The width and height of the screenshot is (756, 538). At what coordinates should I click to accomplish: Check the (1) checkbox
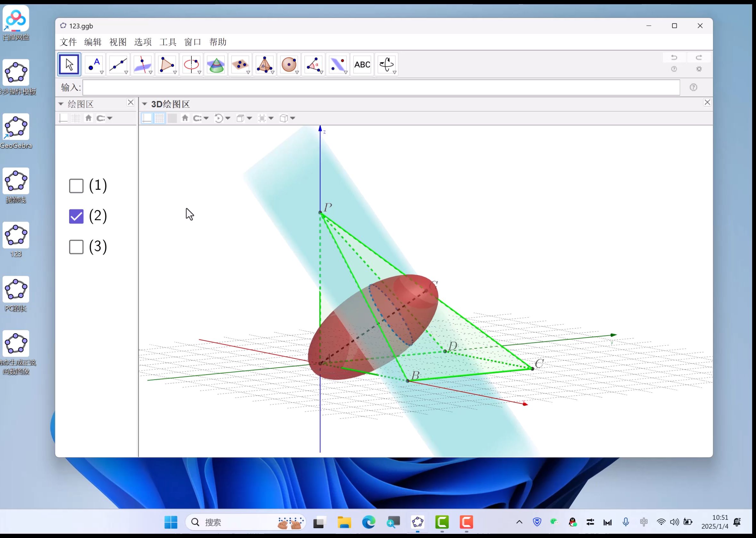pos(76,186)
